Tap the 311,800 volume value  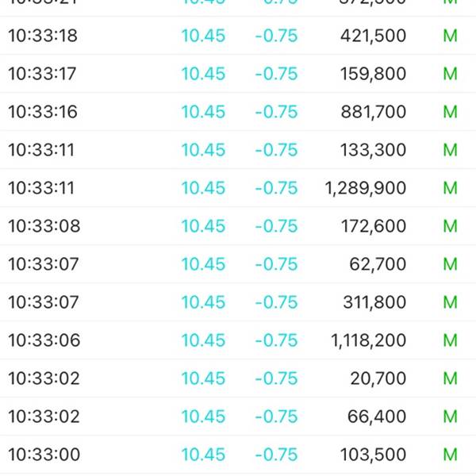(x=374, y=302)
